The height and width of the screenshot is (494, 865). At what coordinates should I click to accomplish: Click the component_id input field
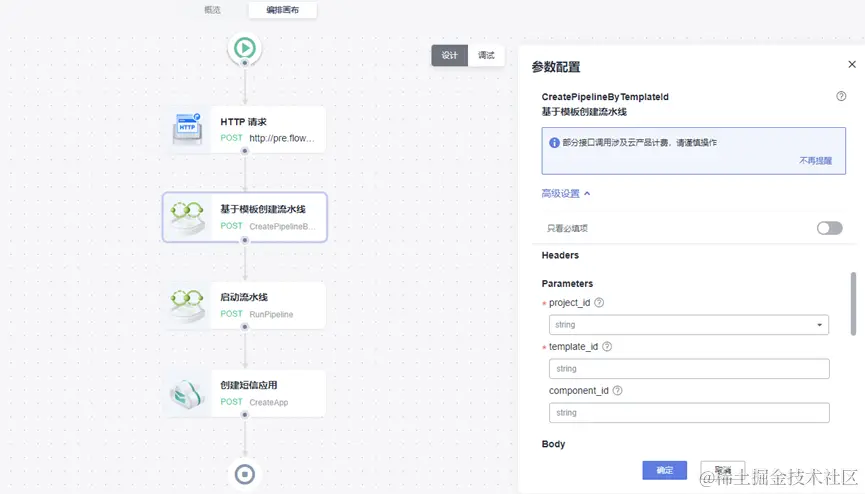coord(689,413)
